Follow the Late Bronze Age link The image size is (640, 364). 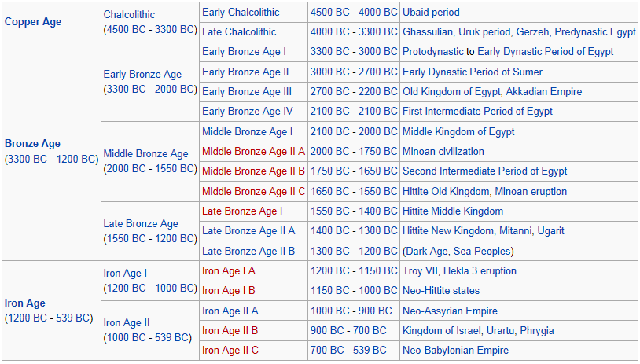[141, 223]
